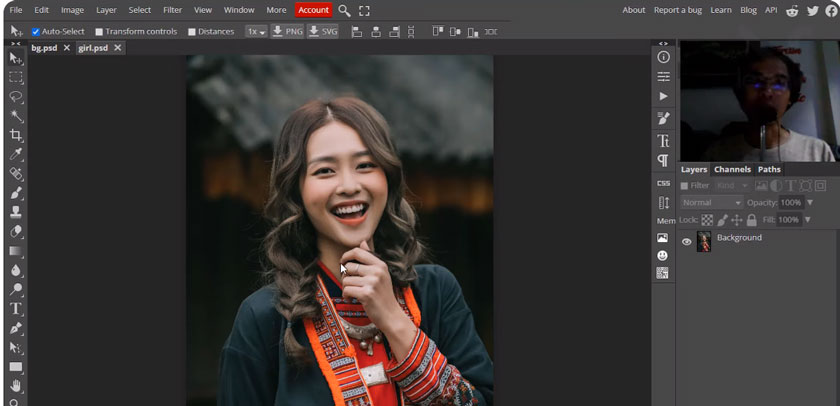Select the Type tool in left toolbar
Screen dimensions: 840x406
click(x=16, y=309)
